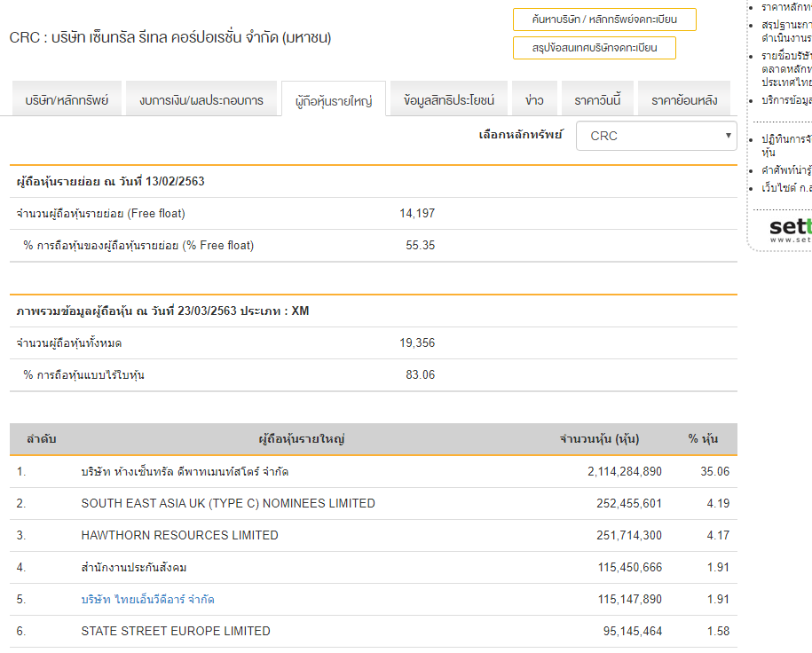Viewport: 812px width, 653px height.
Task: Click share count 115,147,890
Action: coord(630,599)
